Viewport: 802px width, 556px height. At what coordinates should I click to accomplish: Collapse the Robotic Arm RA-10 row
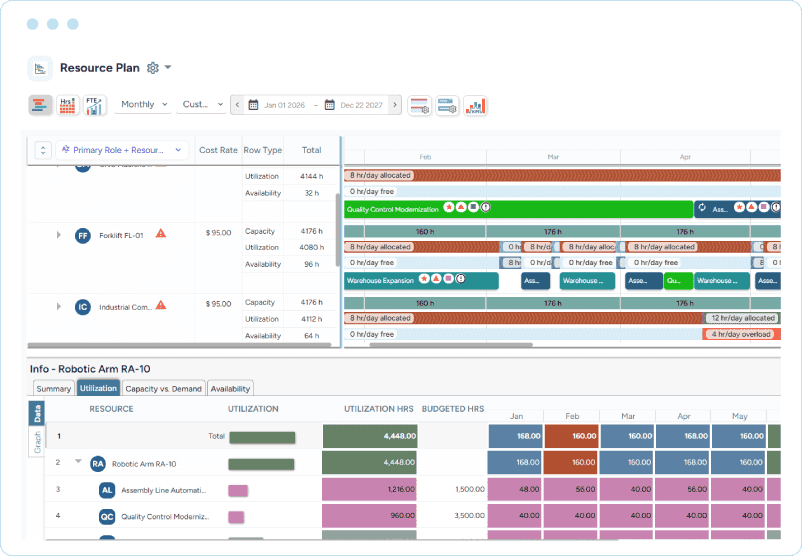pyautogui.click(x=78, y=462)
